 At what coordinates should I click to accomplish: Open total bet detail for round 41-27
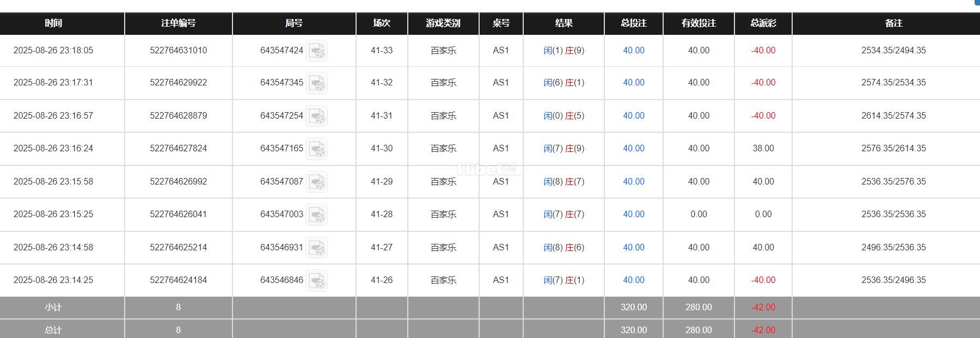[633, 247]
